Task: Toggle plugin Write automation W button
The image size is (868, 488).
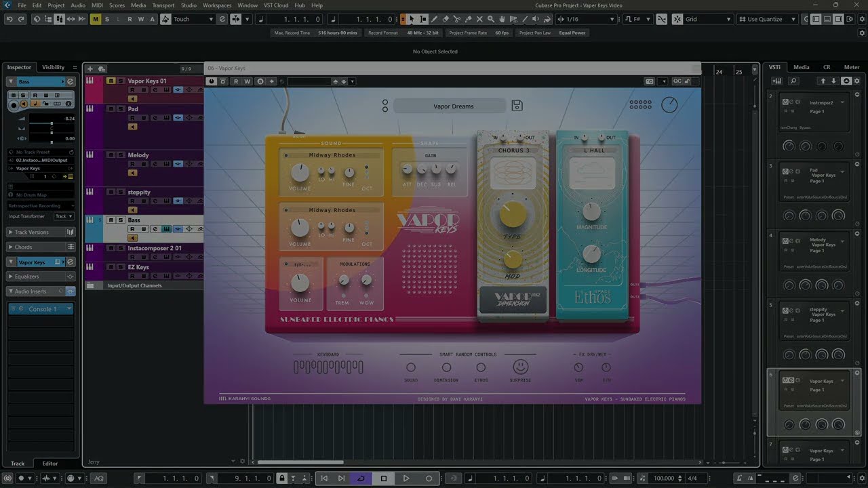Action: click(248, 81)
